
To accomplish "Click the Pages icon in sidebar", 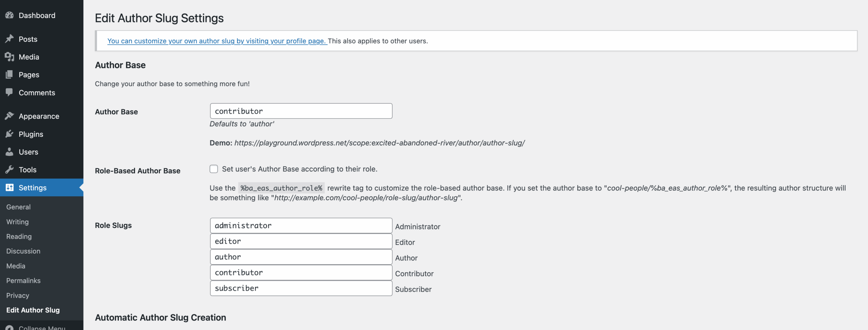I will (9, 75).
